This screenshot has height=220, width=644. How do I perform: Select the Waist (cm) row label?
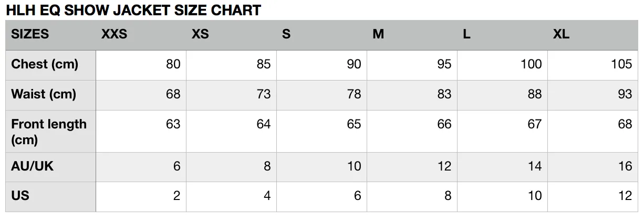click(x=44, y=94)
